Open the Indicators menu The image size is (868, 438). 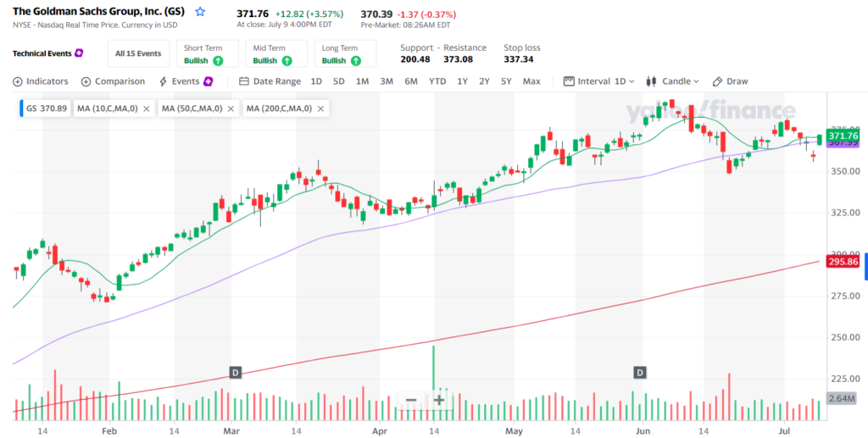coord(41,81)
